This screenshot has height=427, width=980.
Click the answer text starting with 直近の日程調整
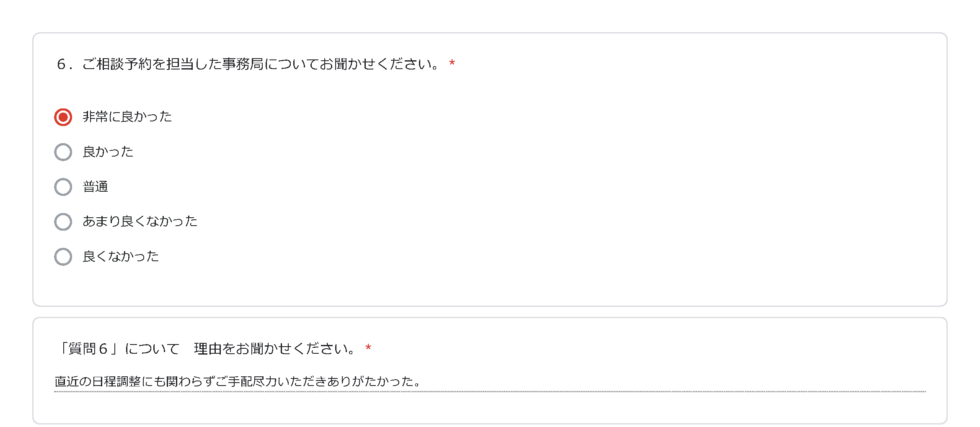point(238,381)
